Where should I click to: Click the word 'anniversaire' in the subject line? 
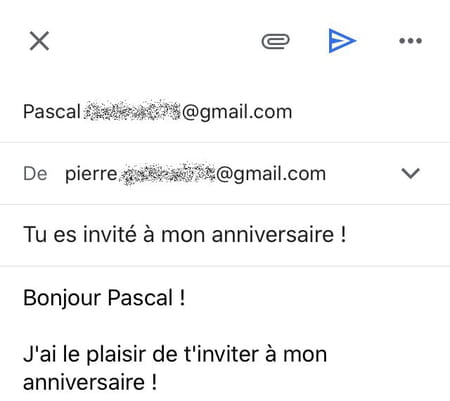click(x=273, y=234)
